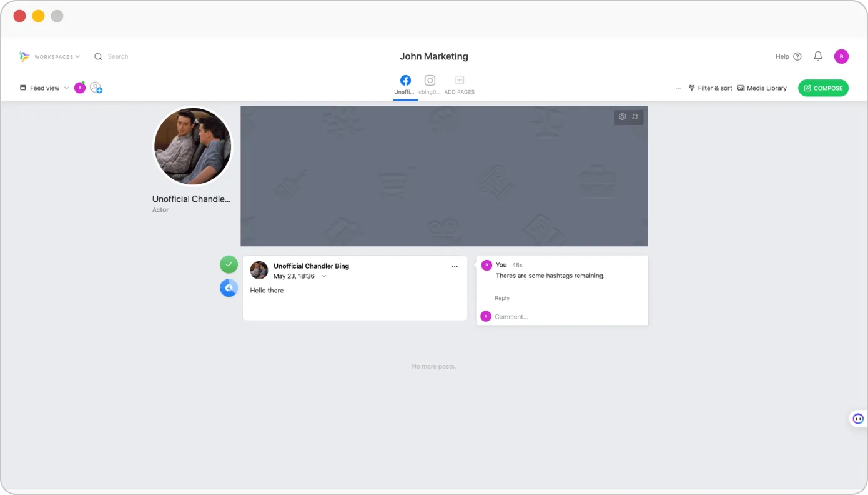Open cover photo settings gear

(622, 117)
